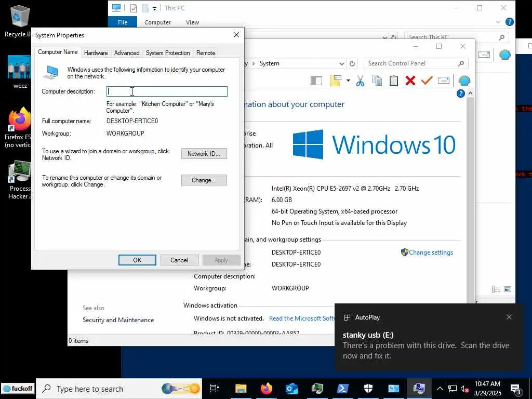Open the Computer ribbon tab

(x=157, y=22)
